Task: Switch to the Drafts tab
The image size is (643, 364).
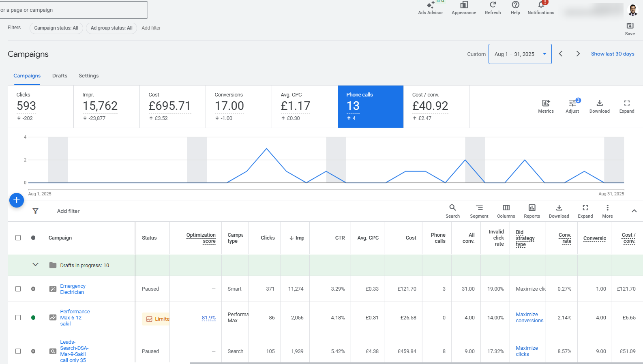Action: pos(60,76)
